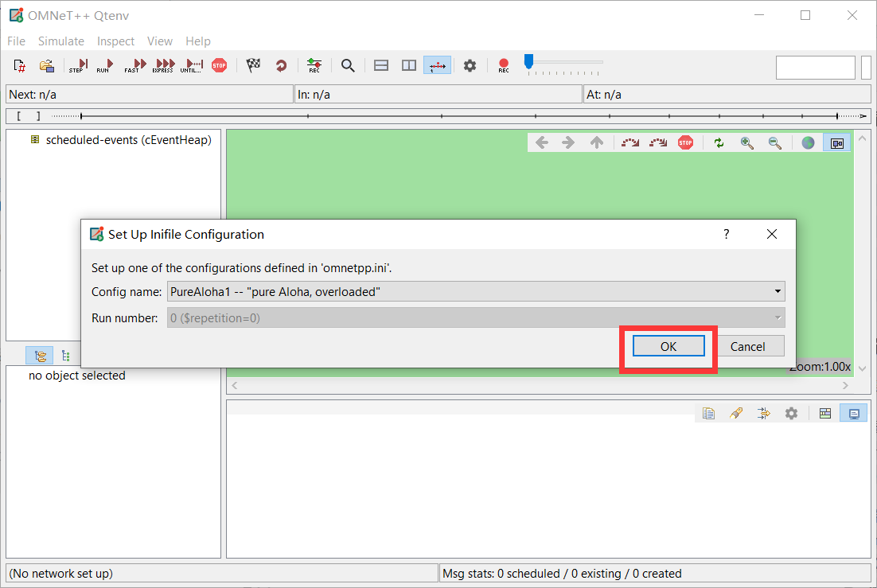
Task: Click Cancel in configuration dialog
Action: 748,346
